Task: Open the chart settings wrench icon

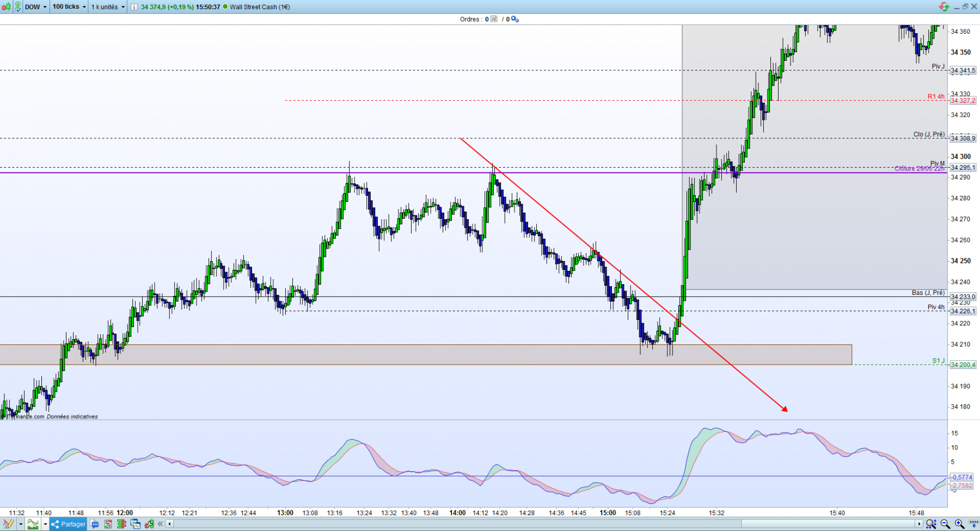Action: 149,524
